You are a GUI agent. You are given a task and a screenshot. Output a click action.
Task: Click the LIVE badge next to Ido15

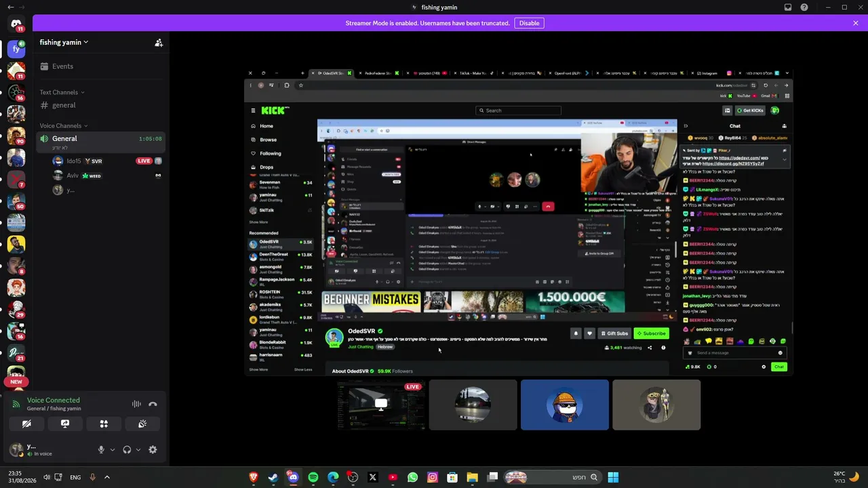click(143, 161)
